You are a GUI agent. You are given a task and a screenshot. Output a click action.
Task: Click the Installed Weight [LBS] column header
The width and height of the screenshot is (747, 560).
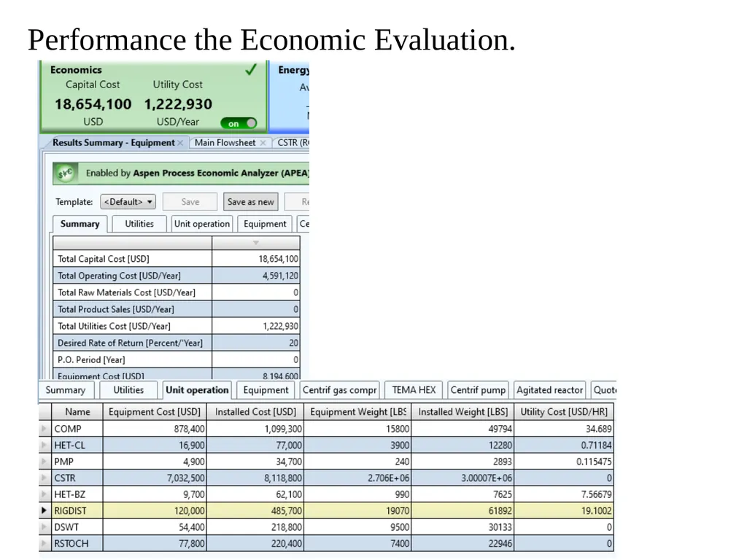462,412
